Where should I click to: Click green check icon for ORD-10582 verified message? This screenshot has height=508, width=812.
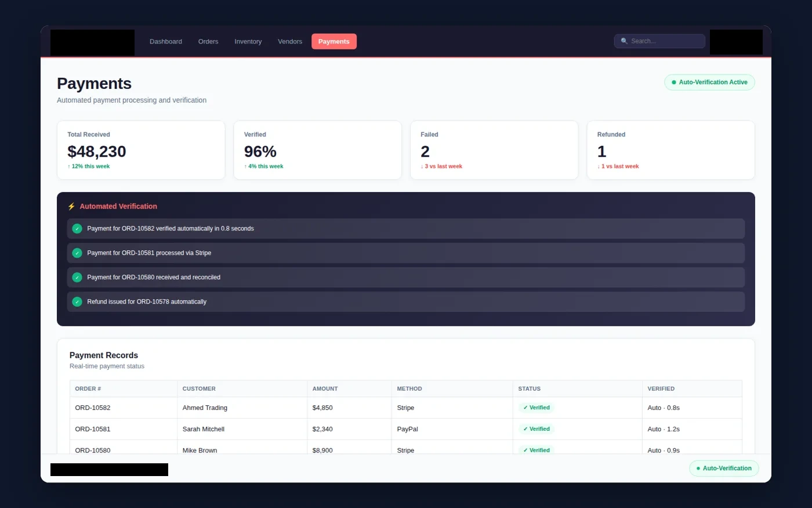coord(77,229)
